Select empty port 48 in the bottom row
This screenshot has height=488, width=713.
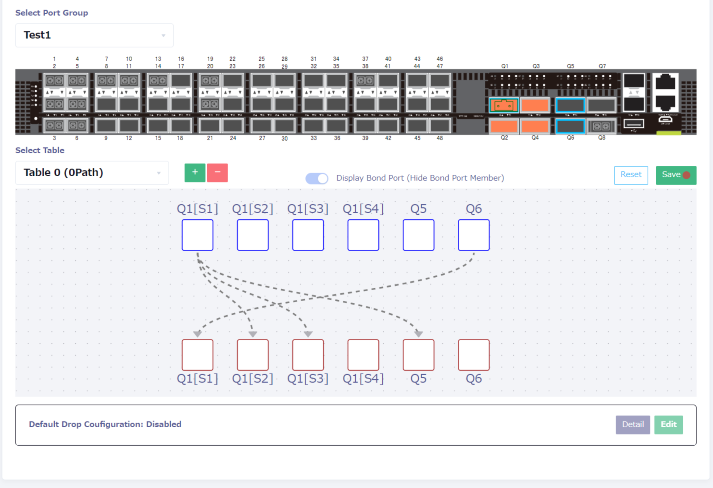(x=440, y=126)
